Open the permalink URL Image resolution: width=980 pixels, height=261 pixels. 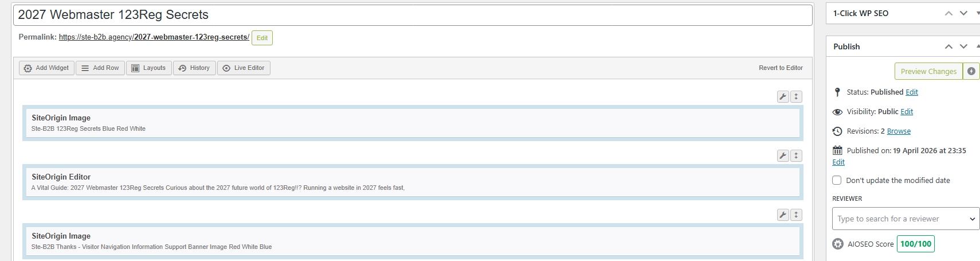pos(154,37)
